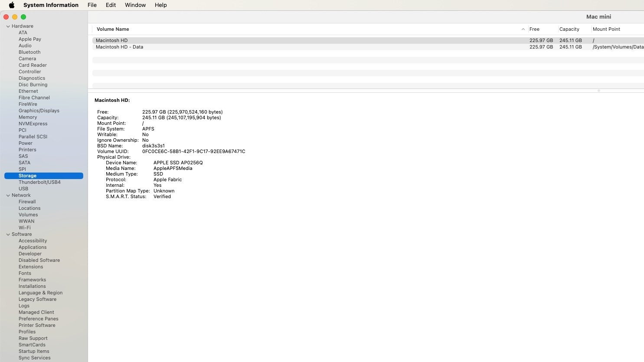Select Installations under Software
The image size is (644, 362).
[32, 286]
